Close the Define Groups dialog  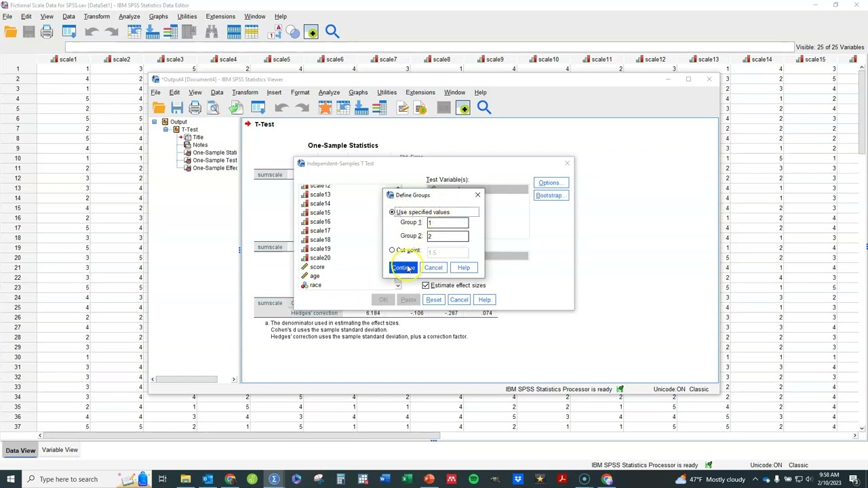coord(477,195)
